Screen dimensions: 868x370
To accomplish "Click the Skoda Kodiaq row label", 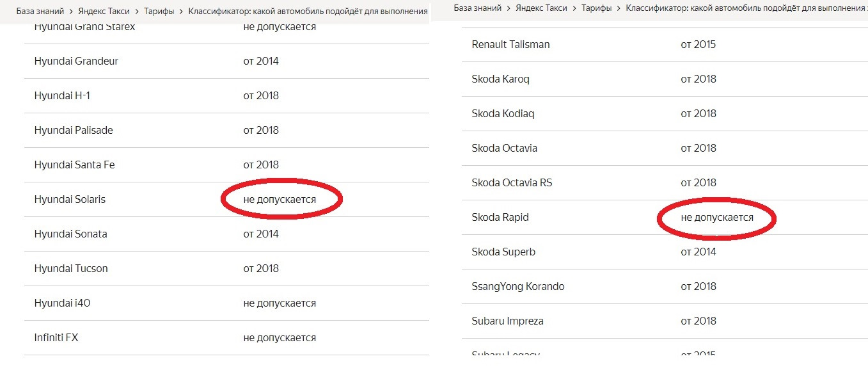I will coord(503,114).
